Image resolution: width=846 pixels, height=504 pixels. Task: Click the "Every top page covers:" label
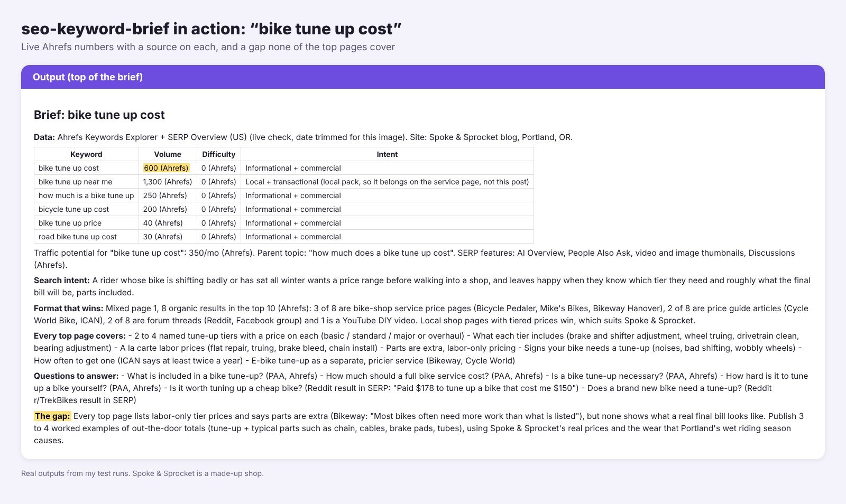coord(80,336)
